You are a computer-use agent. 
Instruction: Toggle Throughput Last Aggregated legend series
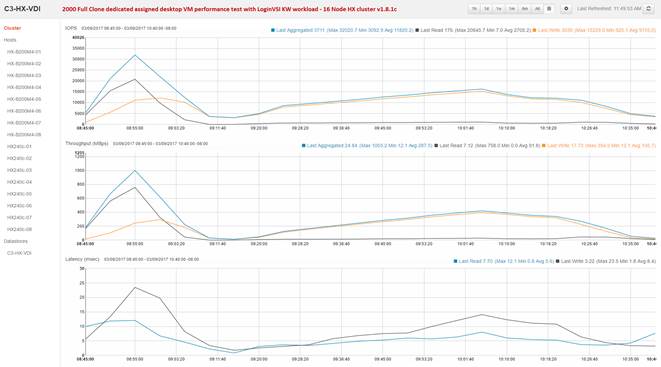point(367,145)
